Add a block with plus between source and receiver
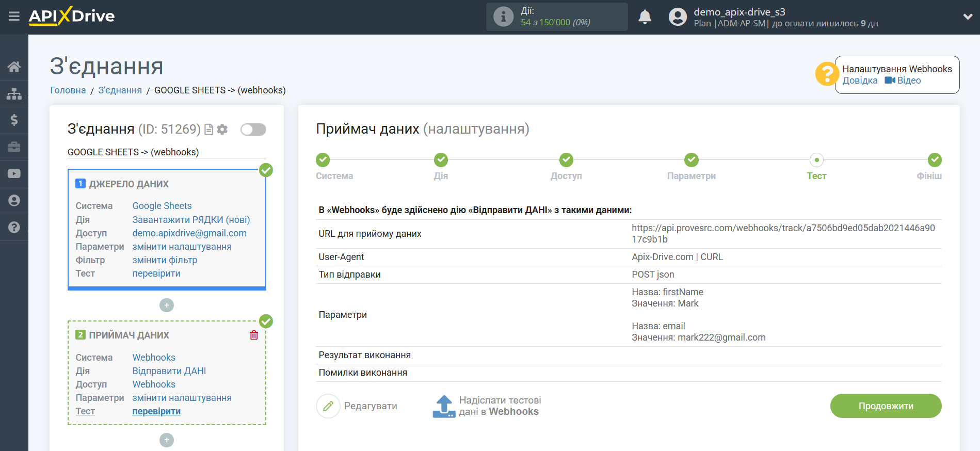Screen dimensions: 980x451 tap(167, 305)
